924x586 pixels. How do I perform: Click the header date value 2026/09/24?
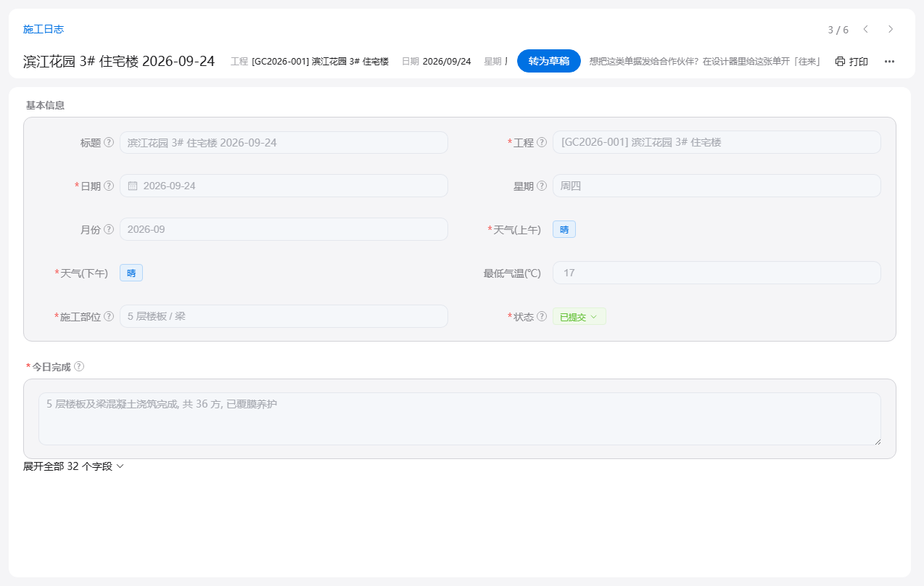coord(447,62)
